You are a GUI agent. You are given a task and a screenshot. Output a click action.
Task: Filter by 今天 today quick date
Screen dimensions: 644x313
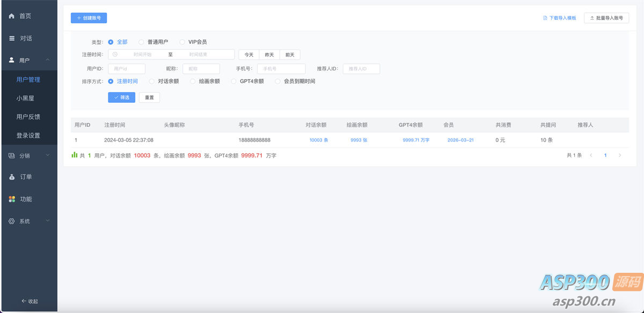tap(248, 54)
